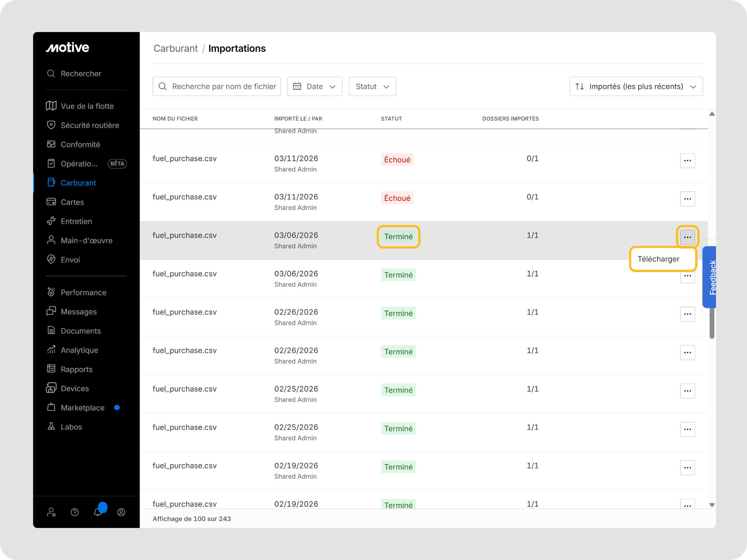Click the 0/1 count in first Échoué row

pyautogui.click(x=533, y=159)
